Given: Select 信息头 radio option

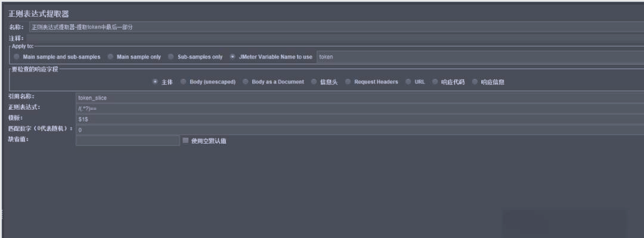Looking at the screenshot, I should tap(314, 82).
